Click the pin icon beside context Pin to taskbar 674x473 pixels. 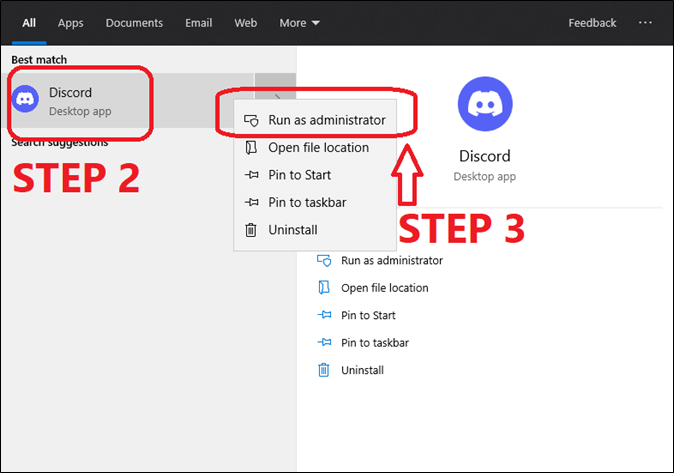[x=251, y=202]
